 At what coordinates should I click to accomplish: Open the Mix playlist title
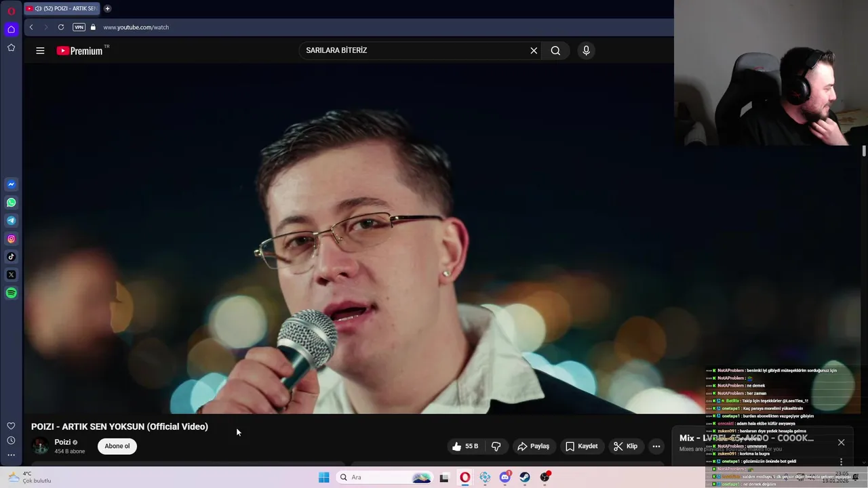click(746, 439)
